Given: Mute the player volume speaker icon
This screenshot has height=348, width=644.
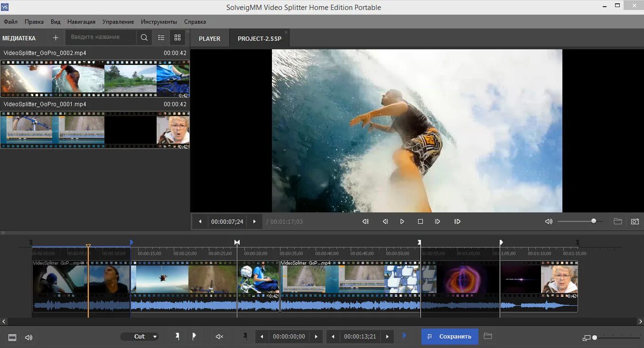Looking at the screenshot, I should [549, 221].
